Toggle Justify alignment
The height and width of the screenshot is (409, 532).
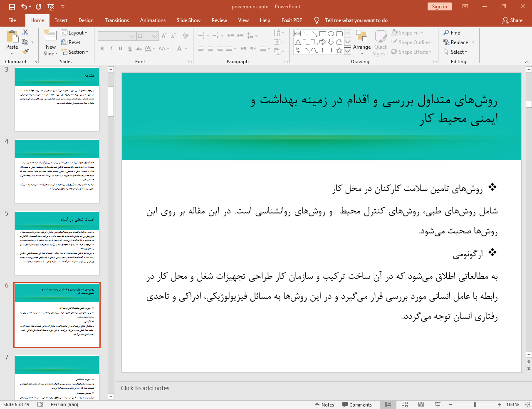click(229, 49)
